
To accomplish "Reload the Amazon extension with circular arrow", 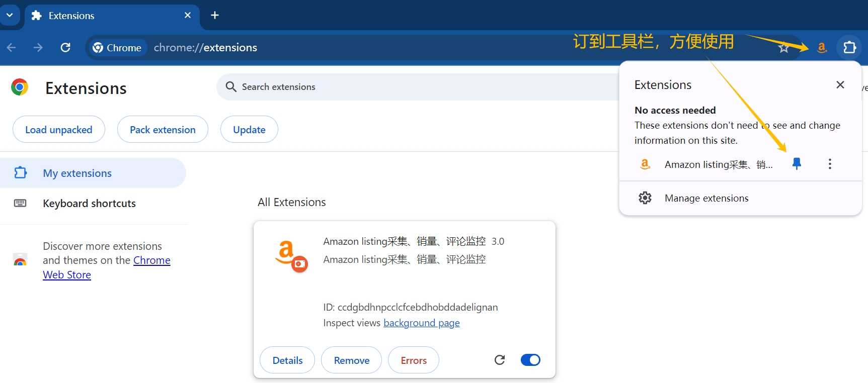I will [x=500, y=360].
